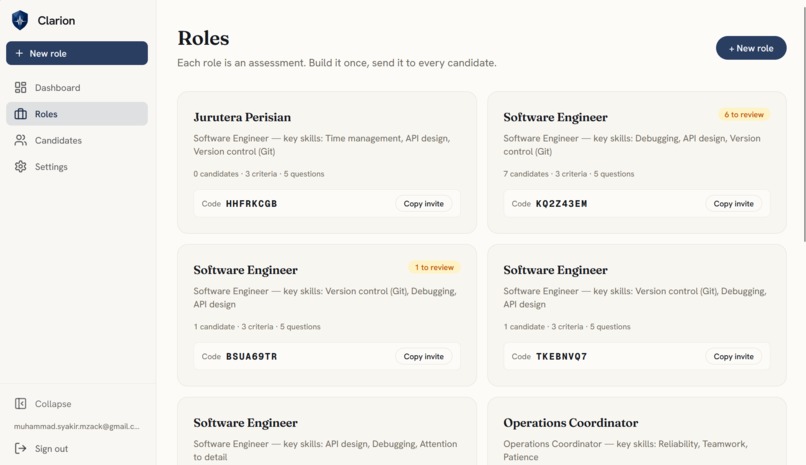This screenshot has height=465, width=806.
Task: Open Settings from the sidebar
Action: (77, 166)
